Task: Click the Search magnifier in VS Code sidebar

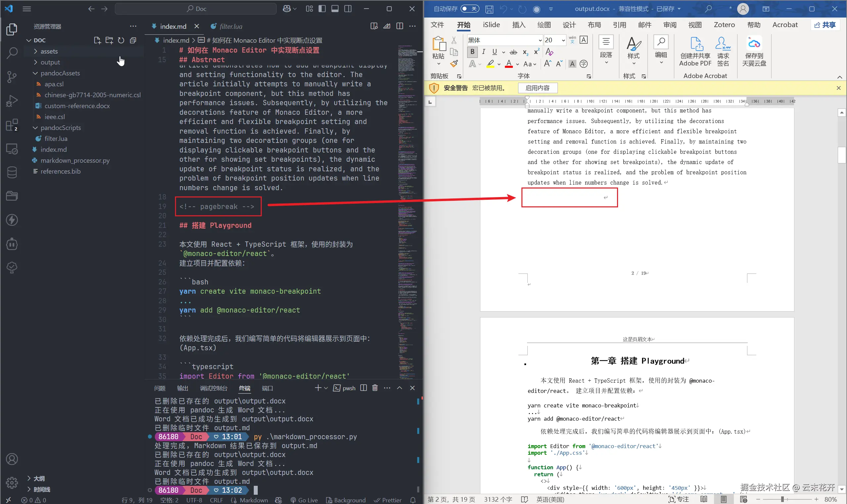Action: click(x=12, y=53)
